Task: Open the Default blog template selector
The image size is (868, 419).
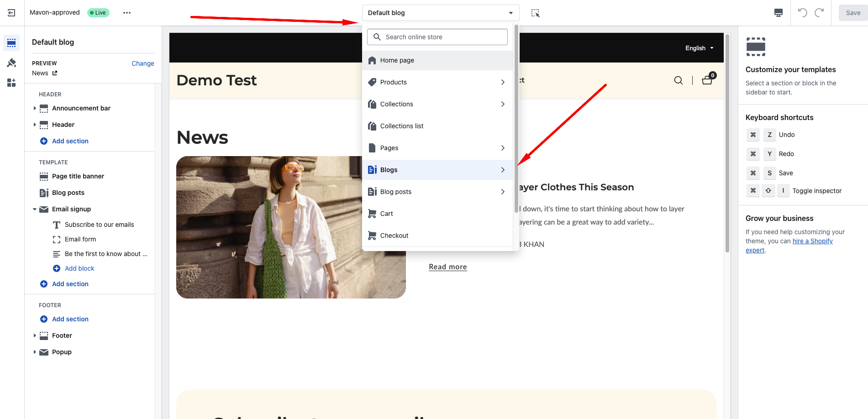Action: tap(440, 12)
